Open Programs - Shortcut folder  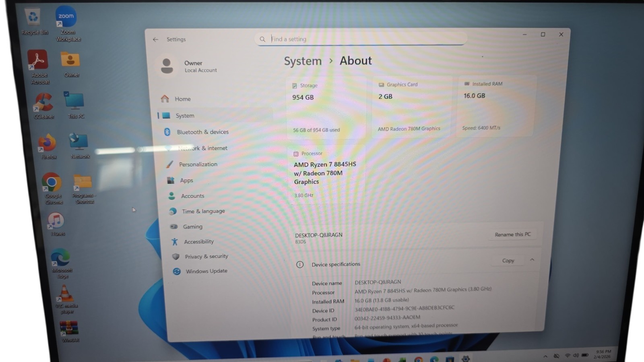(84, 189)
